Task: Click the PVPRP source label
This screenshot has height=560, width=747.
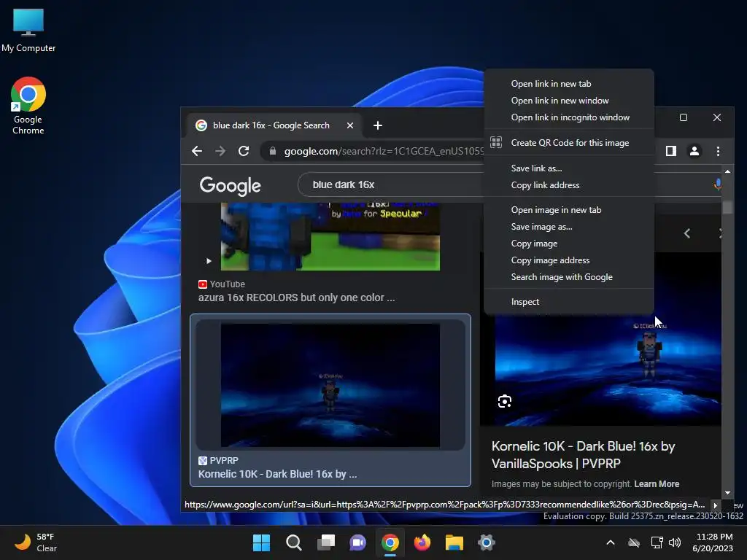Action: pos(218,461)
